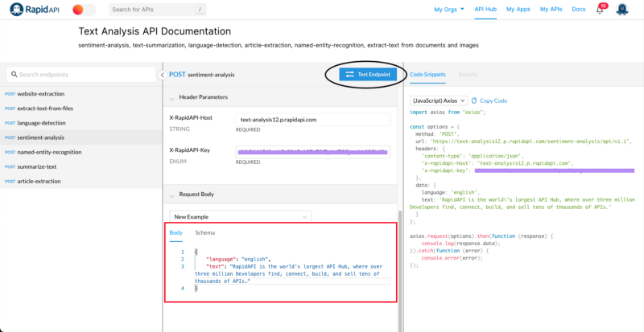
Task: Select article-extraction endpoint
Action: click(x=81, y=181)
